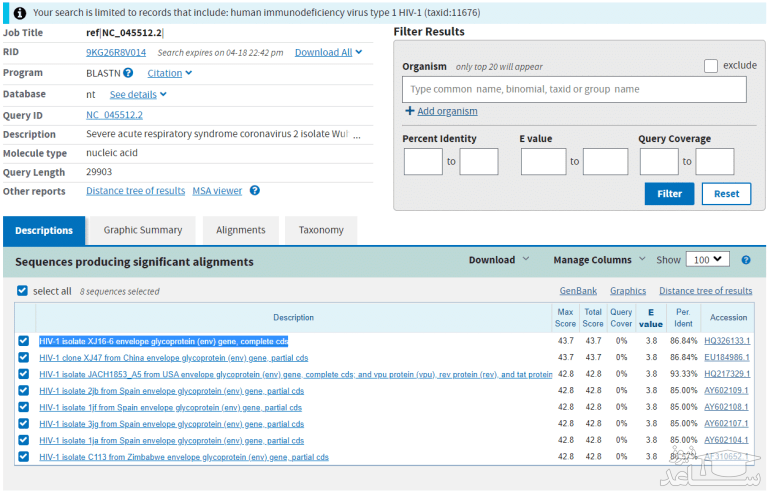Uncheck the select all checkbox
Screen dimensions: 768x493
click(23, 291)
